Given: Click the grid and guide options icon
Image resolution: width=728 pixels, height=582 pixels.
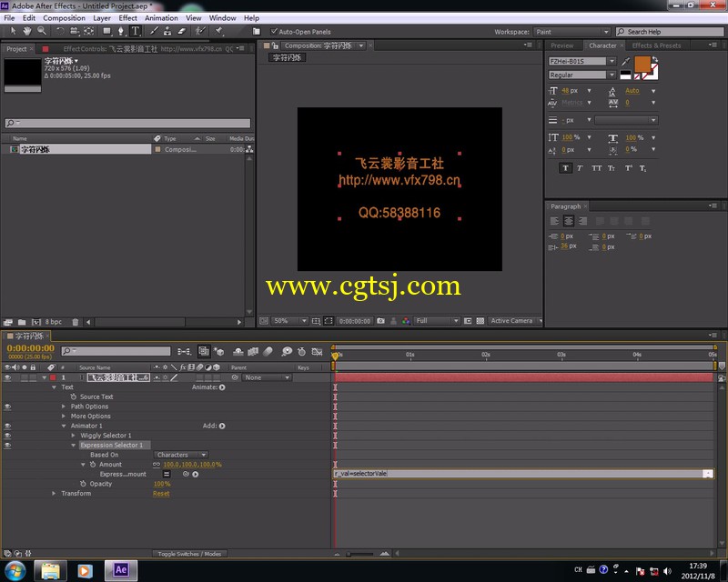Looking at the screenshot, I should pyautogui.click(x=316, y=321).
